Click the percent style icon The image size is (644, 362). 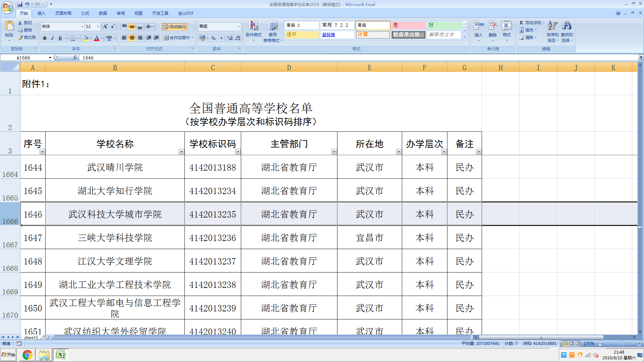[214, 38]
